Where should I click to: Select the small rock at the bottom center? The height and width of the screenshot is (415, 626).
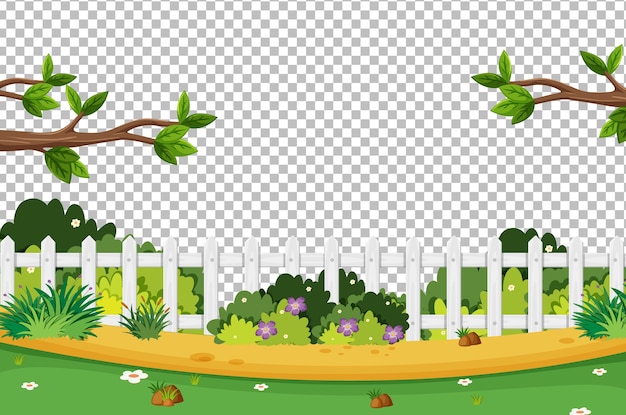click(380, 399)
